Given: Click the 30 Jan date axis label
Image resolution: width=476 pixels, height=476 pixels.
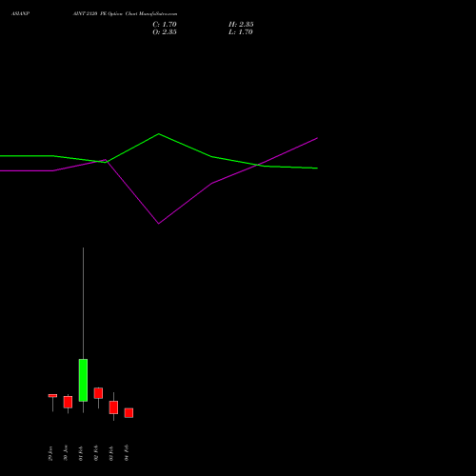Looking at the screenshot, I should [66, 453].
